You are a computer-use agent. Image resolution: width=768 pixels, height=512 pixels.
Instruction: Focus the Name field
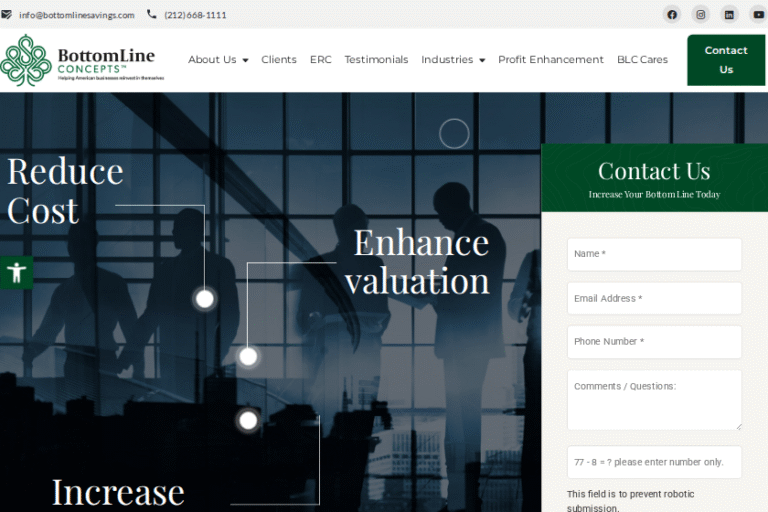[x=654, y=254]
